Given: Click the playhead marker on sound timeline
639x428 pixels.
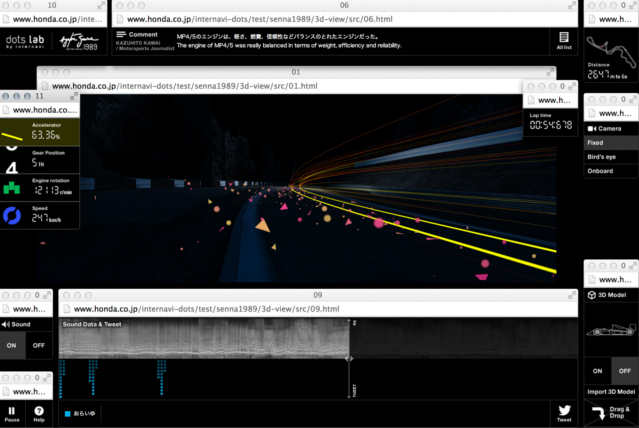Looking at the screenshot, I should click(349, 359).
